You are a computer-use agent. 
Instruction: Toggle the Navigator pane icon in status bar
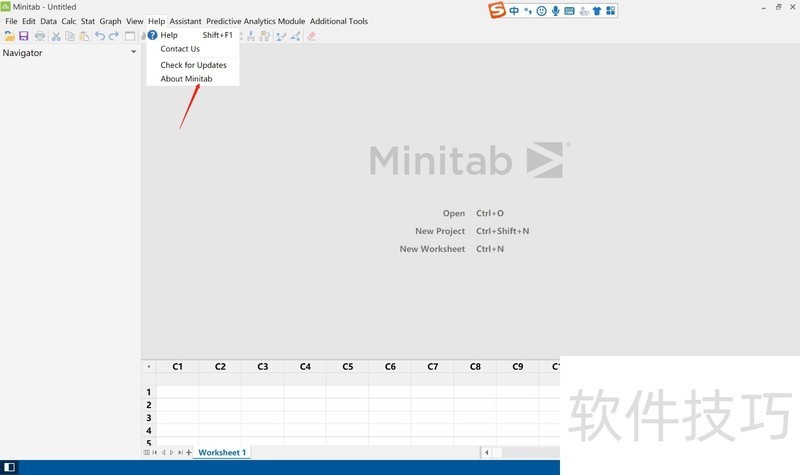pyautogui.click(x=9, y=467)
